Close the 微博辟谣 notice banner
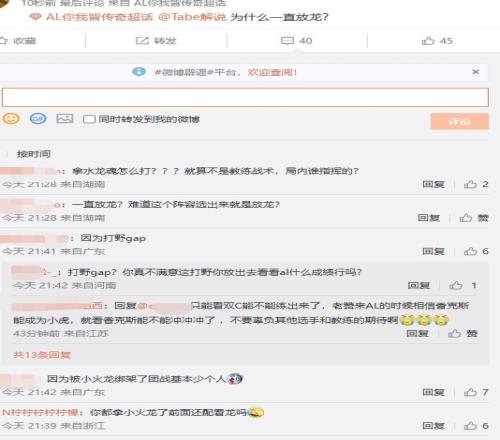 pyautogui.click(x=476, y=72)
